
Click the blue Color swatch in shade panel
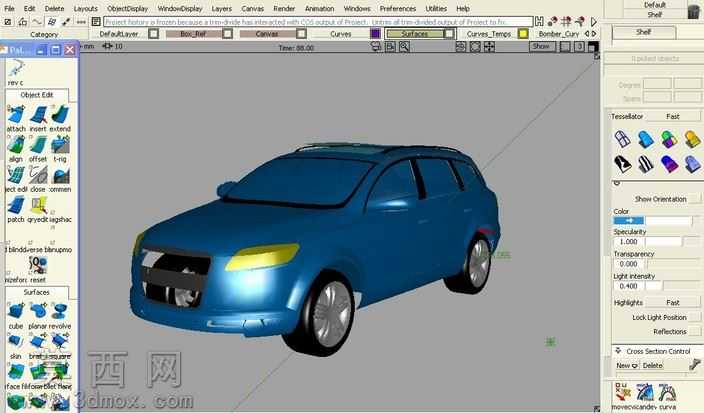(629, 220)
